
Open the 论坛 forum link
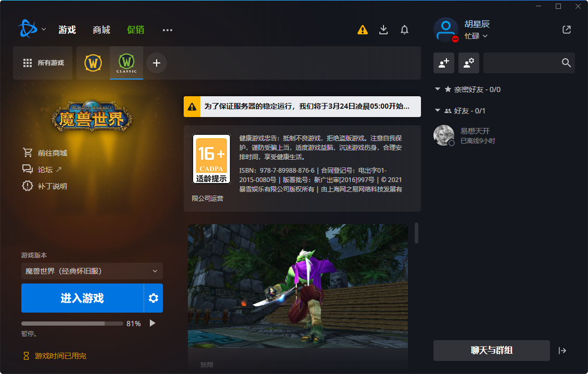[x=45, y=170]
